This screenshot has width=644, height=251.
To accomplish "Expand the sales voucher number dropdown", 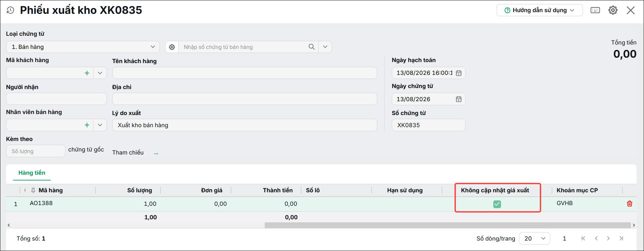I will click(325, 47).
